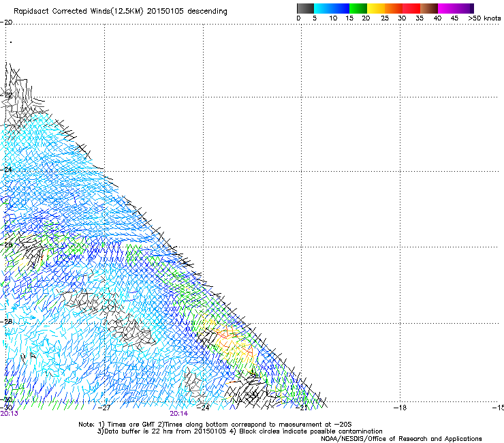Screen dimensions: 504x443
Task: Click the '>50 knots' legend label
Action: click(484, 18)
